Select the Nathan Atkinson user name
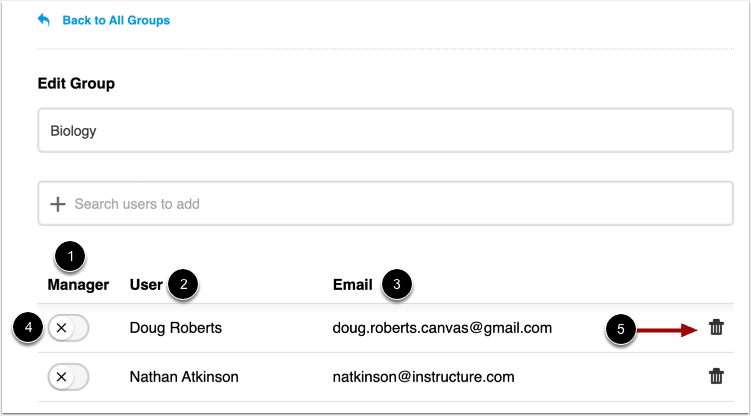Viewport: 751px width, 416px height. coord(184,377)
